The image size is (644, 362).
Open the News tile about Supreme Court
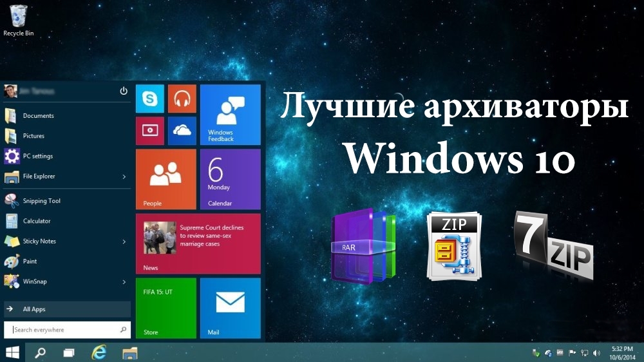(198, 243)
